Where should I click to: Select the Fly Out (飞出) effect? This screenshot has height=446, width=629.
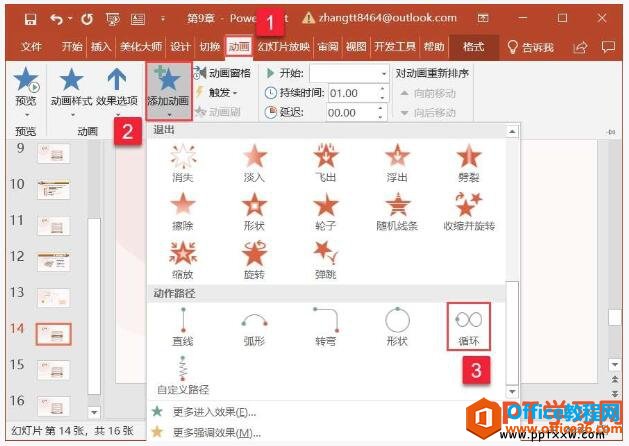[326, 163]
